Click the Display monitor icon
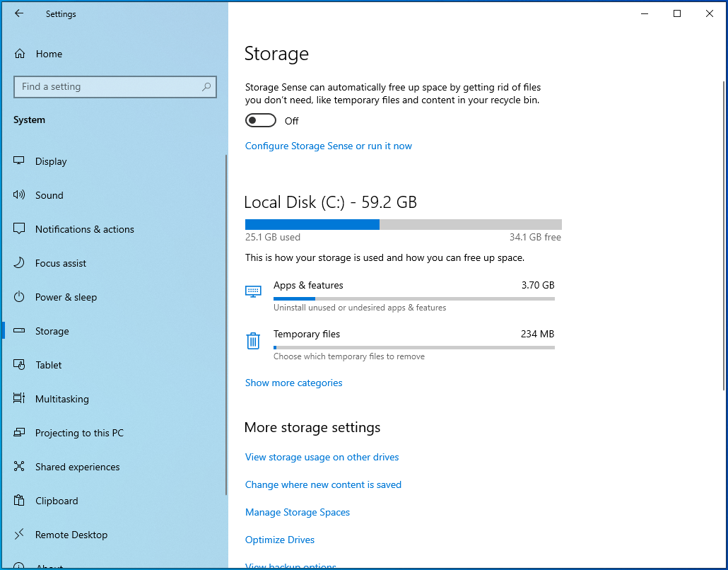This screenshot has height=570, width=728. [20, 161]
